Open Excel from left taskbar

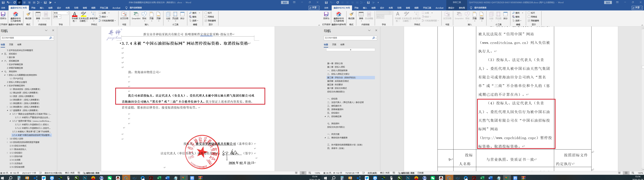pos(159,178)
